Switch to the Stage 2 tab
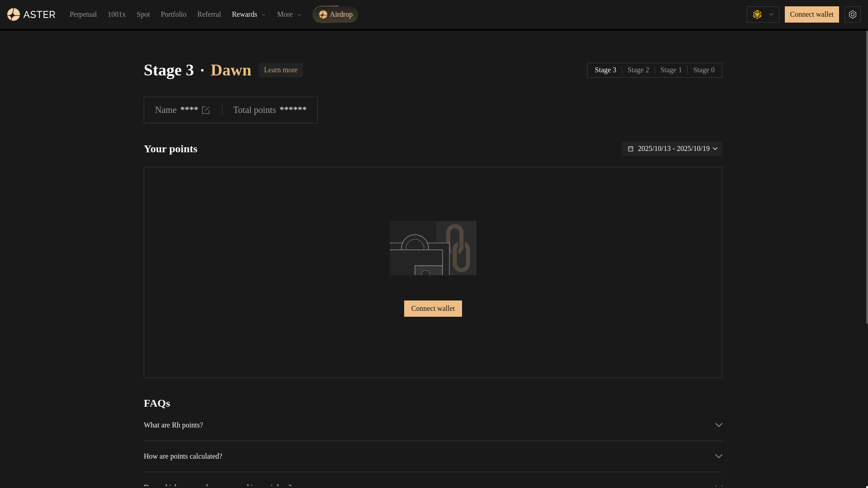Image resolution: width=868 pixels, height=488 pixels. point(638,70)
